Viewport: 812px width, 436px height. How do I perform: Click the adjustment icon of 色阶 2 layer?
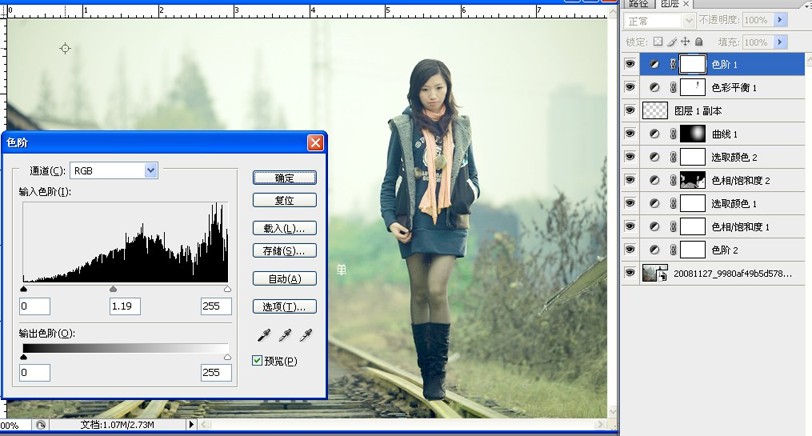(x=655, y=250)
